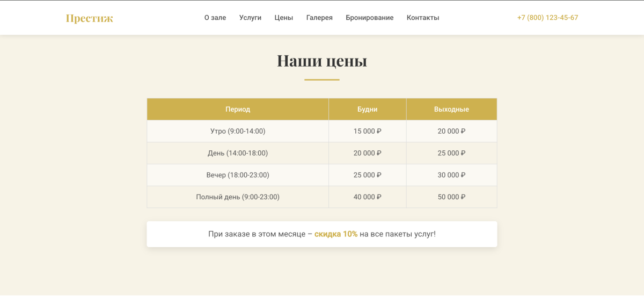Select the Утро (9:00-14:00) row

238,131
